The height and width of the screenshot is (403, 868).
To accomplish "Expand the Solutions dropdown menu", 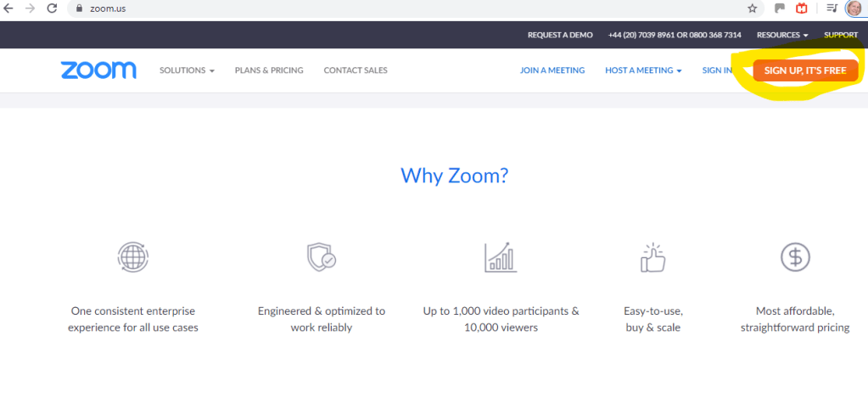I will [x=187, y=70].
